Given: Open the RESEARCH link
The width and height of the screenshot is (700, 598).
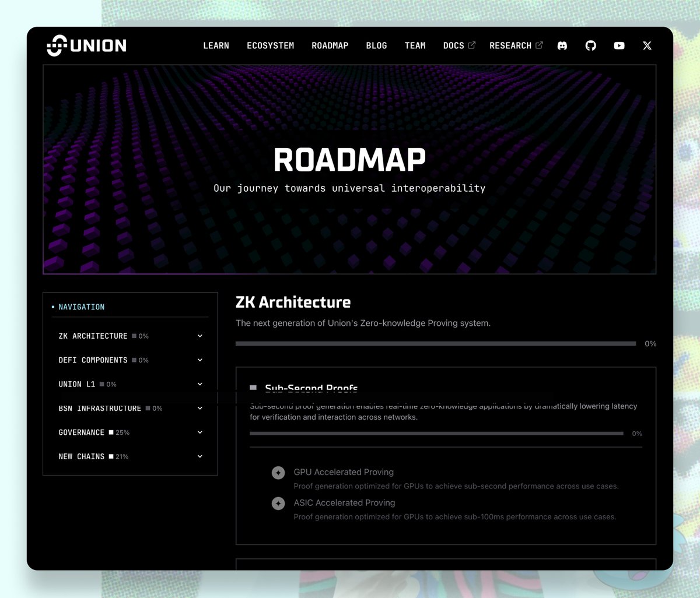Looking at the screenshot, I should tap(510, 45).
